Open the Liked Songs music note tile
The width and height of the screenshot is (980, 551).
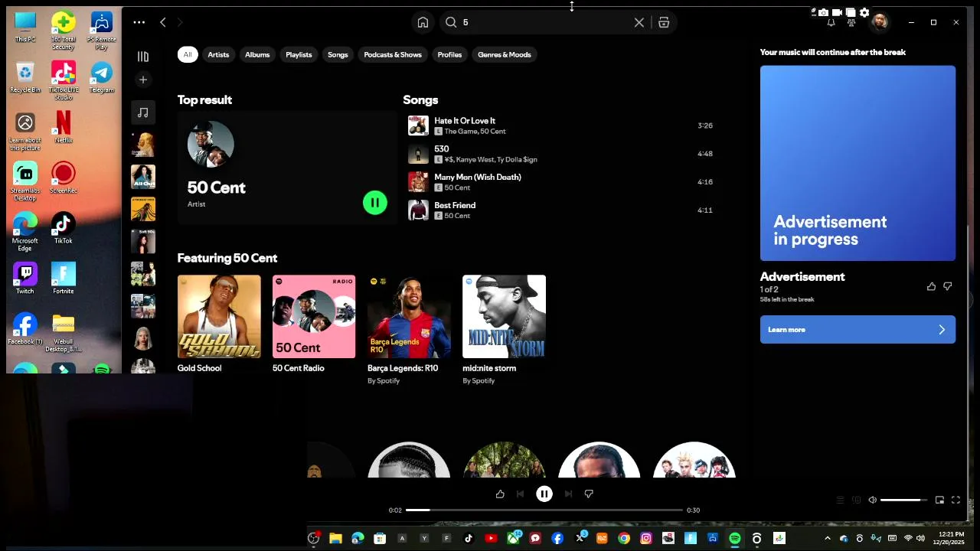tap(142, 112)
